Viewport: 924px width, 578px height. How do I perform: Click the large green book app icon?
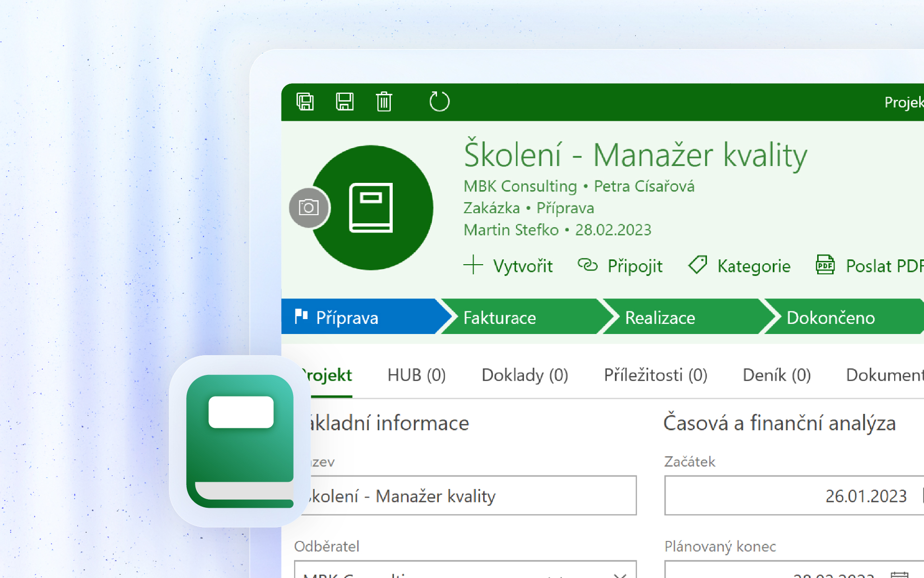pos(240,441)
